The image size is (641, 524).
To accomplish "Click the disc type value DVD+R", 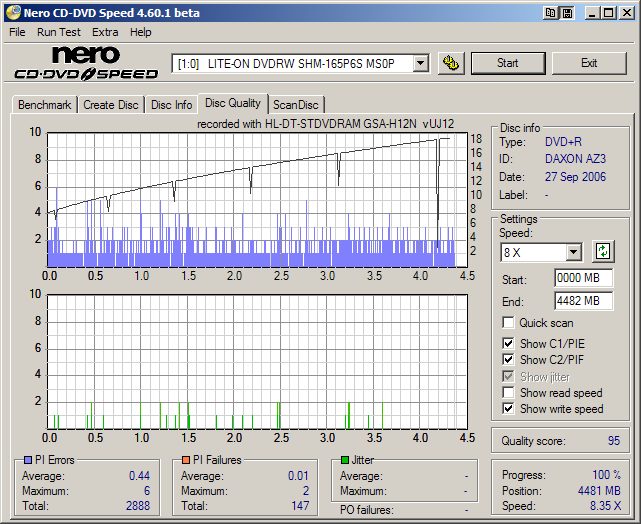I will click(563, 142).
